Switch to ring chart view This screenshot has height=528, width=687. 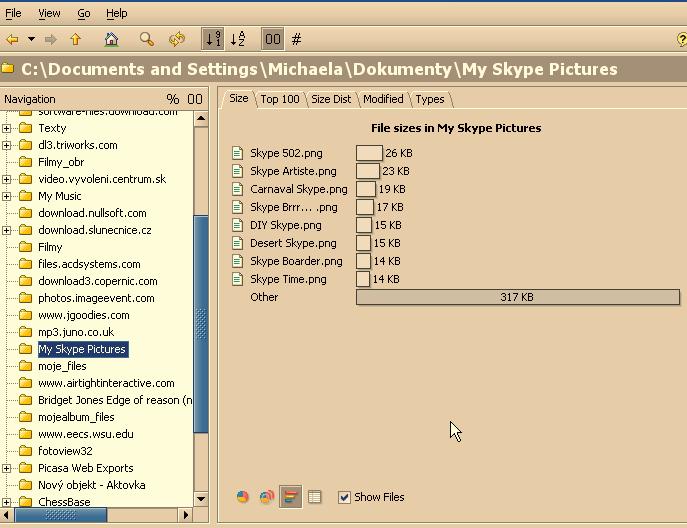pos(266,497)
